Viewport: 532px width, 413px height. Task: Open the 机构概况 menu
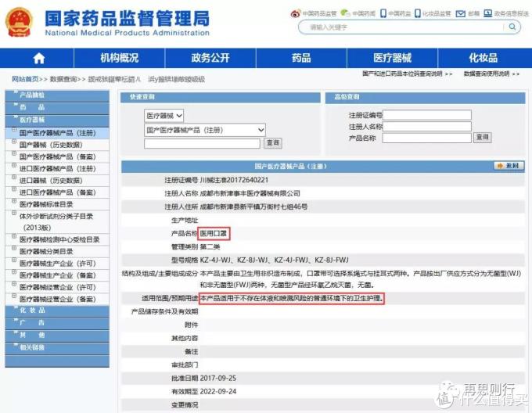tap(120, 58)
